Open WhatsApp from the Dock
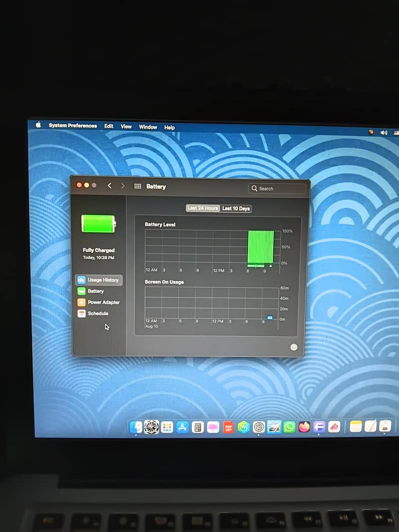Viewport: 399px width, 532px height. (x=289, y=427)
